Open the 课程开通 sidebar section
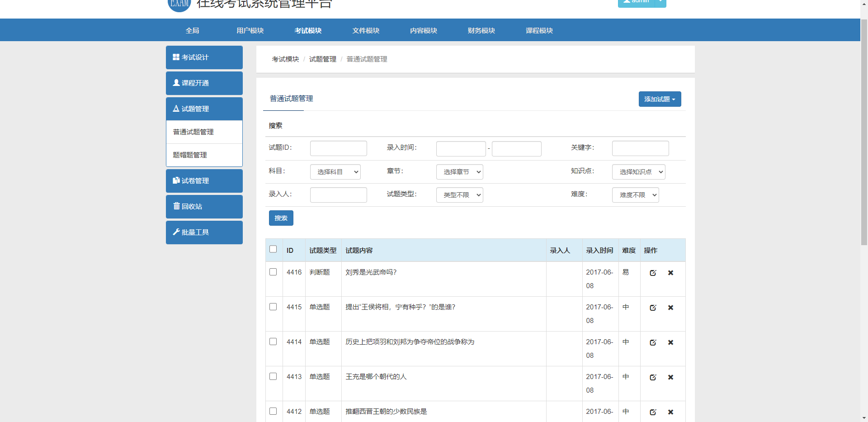The image size is (868, 422). (204, 83)
